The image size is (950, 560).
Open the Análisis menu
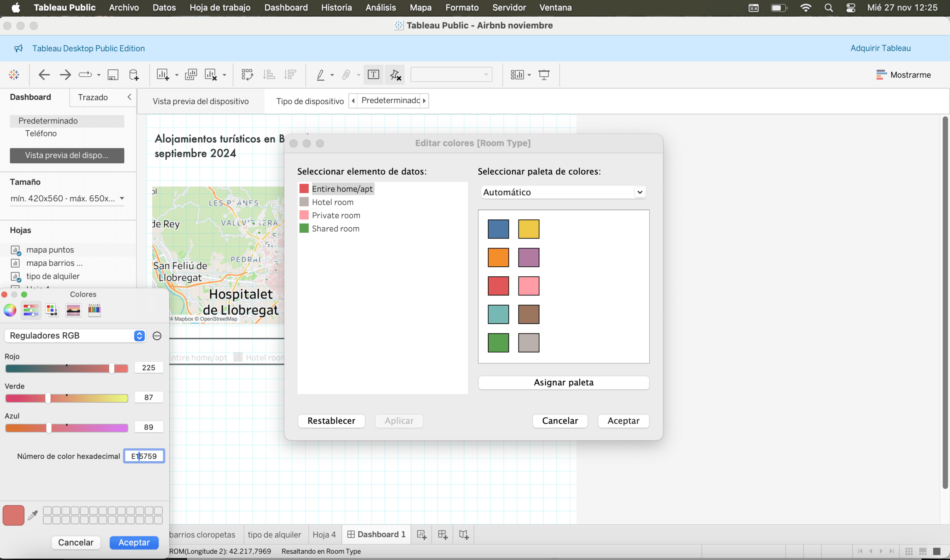click(380, 7)
